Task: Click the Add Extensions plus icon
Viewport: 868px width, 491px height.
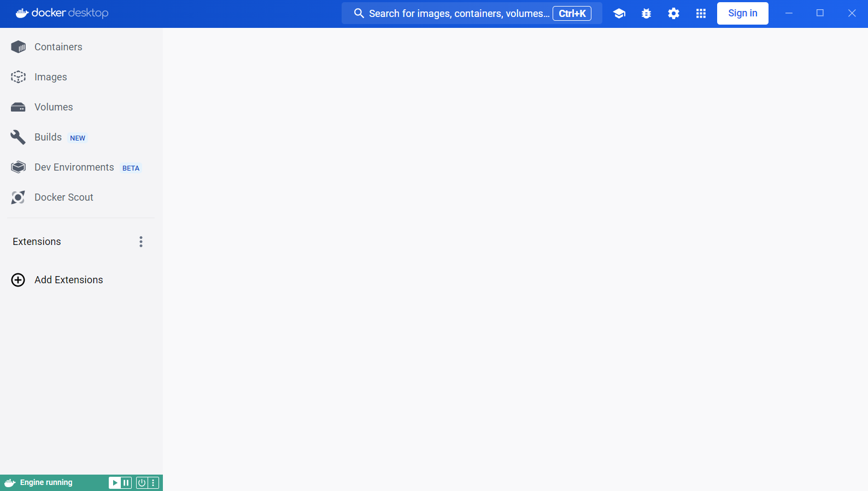Action: click(x=18, y=280)
